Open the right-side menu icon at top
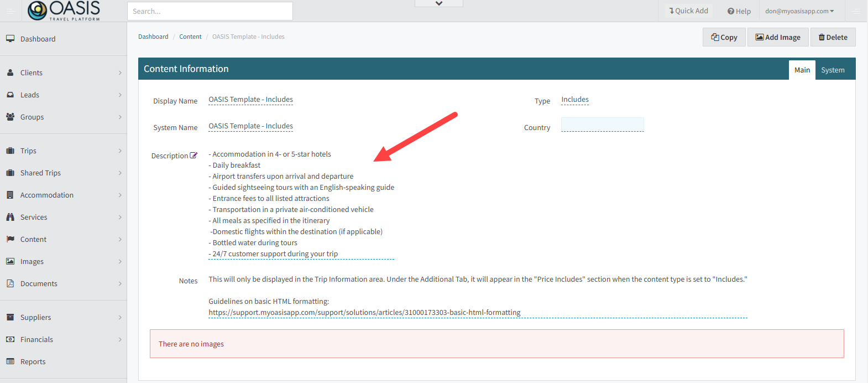Image resolution: width=868 pixels, height=383 pixels. pyautogui.click(x=856, y=11)
